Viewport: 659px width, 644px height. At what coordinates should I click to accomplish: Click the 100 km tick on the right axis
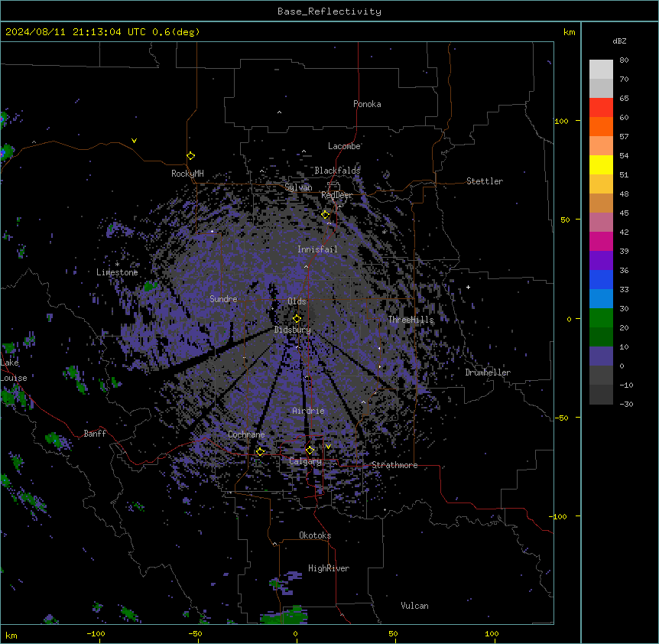pos(561,121)
